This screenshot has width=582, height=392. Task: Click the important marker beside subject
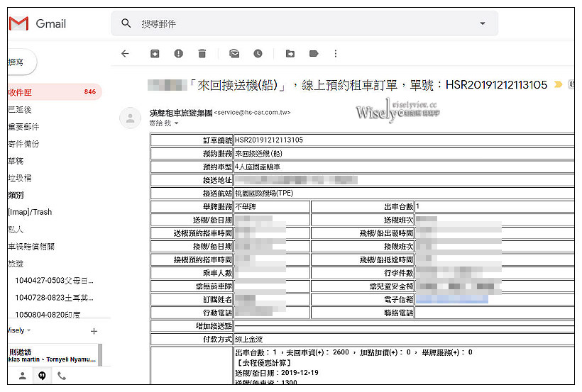tap(558, 84)
